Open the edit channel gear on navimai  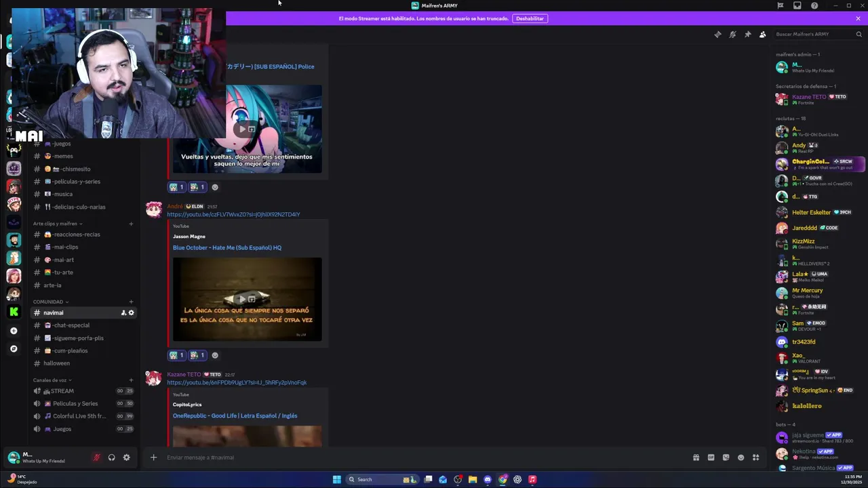tap(131, 312)
